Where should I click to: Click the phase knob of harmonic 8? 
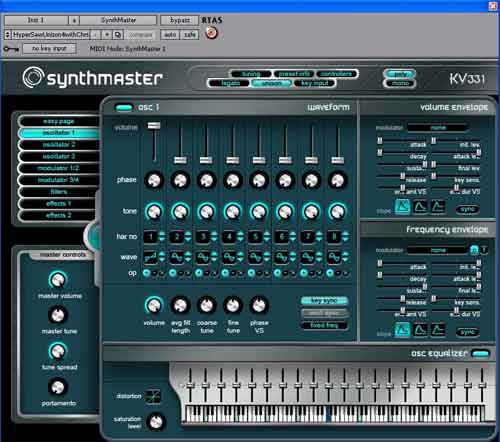[337, 180]
